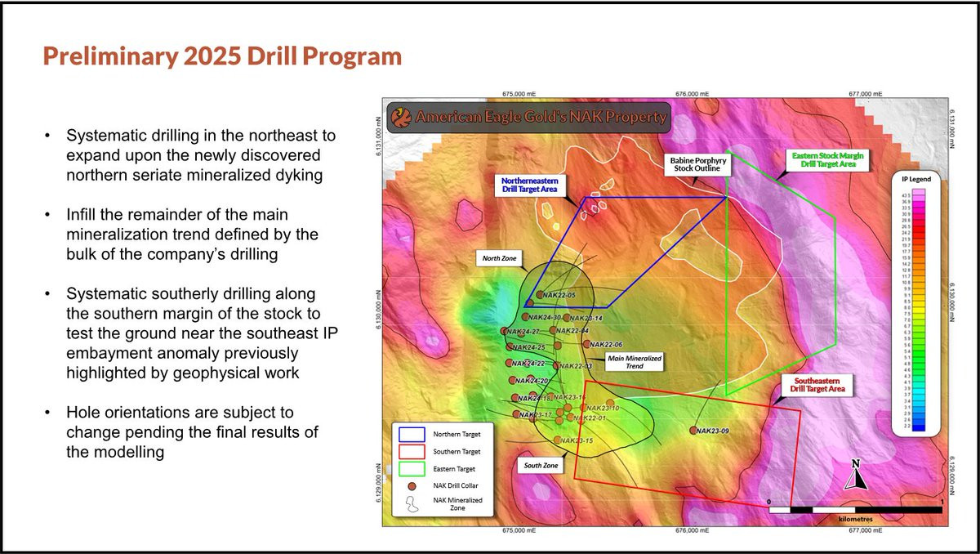
Task: Click the NAK22-01 hole label
Action: [589, 418]
